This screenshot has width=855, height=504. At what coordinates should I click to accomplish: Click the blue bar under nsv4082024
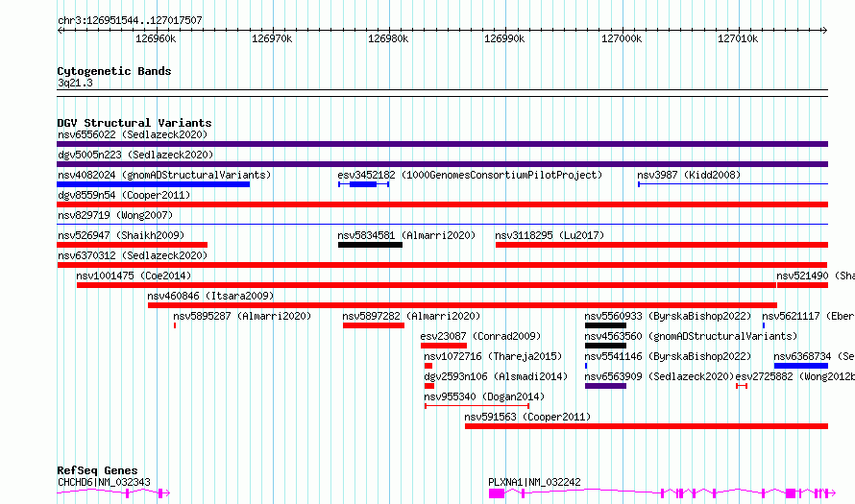(153, 184)
